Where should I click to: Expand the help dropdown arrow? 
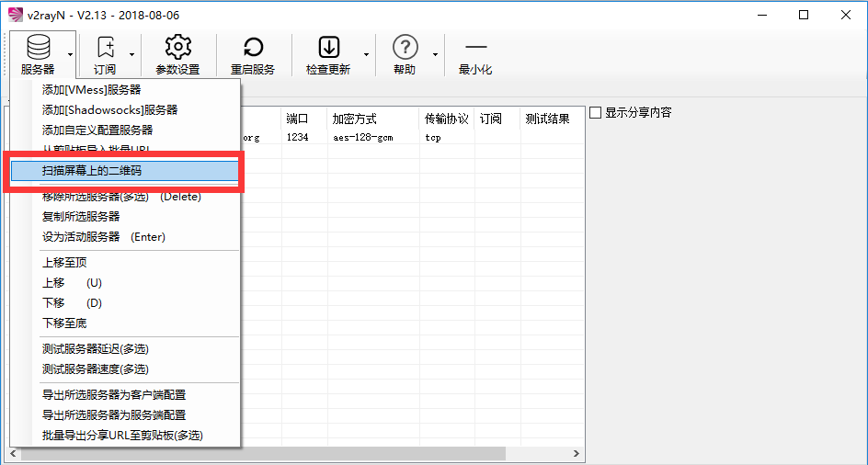click(x=434, y=54)
